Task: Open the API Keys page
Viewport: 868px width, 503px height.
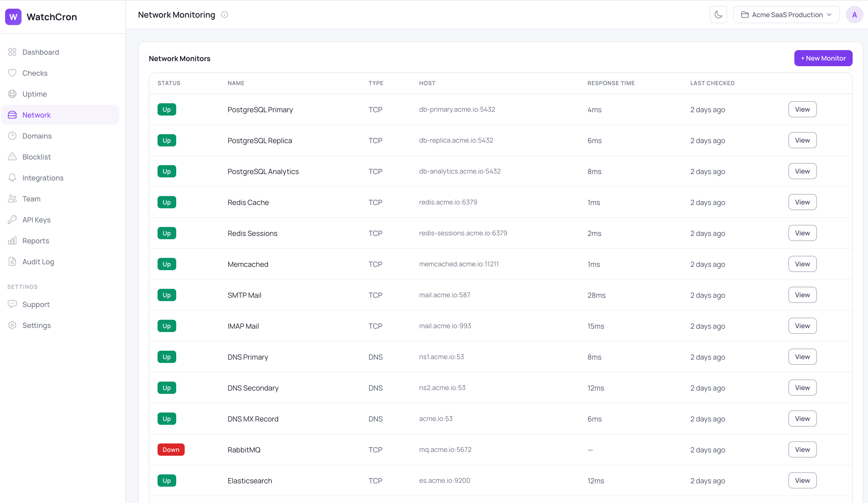Action: 60,220
